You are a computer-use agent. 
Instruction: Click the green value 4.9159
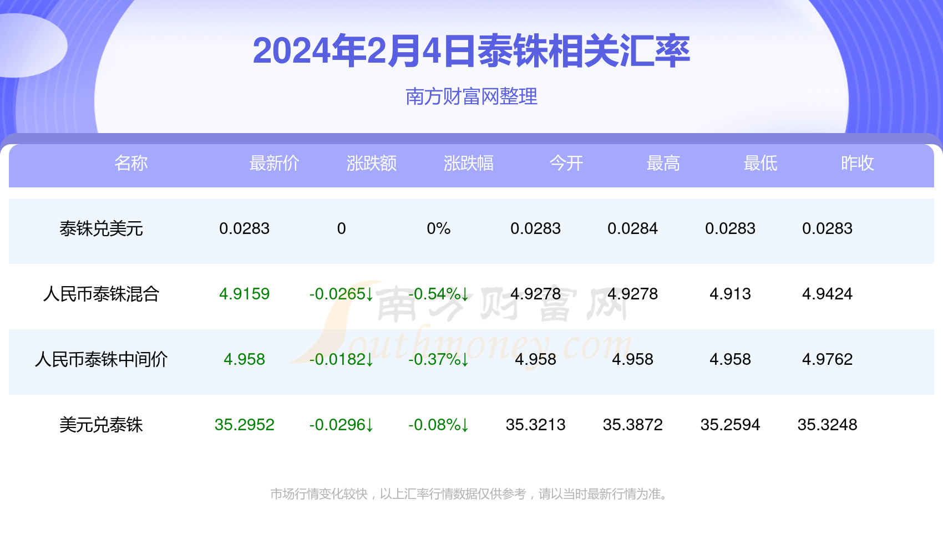(x=244, y=294)
